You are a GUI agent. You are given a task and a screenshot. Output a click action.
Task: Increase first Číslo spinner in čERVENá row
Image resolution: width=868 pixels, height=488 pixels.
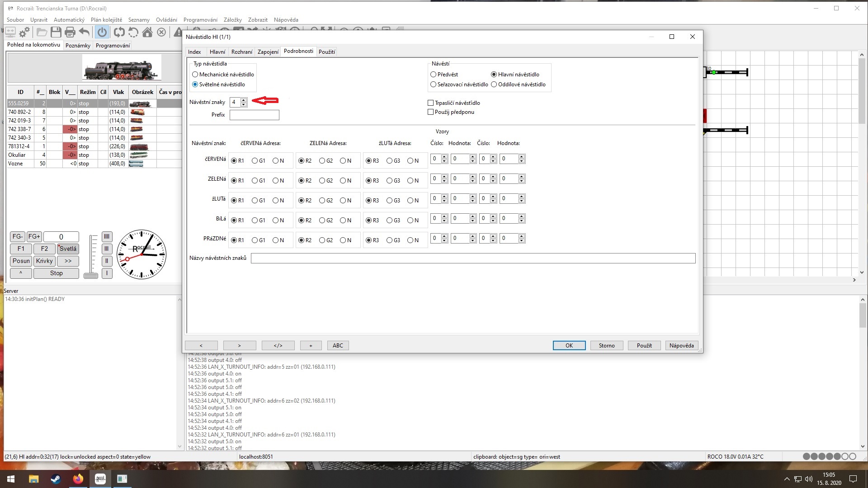(444, 157)
